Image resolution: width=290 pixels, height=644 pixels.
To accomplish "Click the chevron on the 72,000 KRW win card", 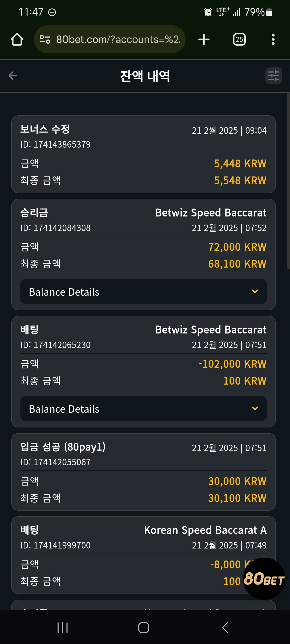I will click(255, 291).
